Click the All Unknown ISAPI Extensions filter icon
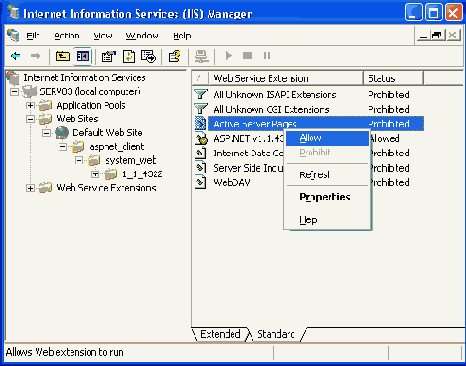 (x=201, y=94)
